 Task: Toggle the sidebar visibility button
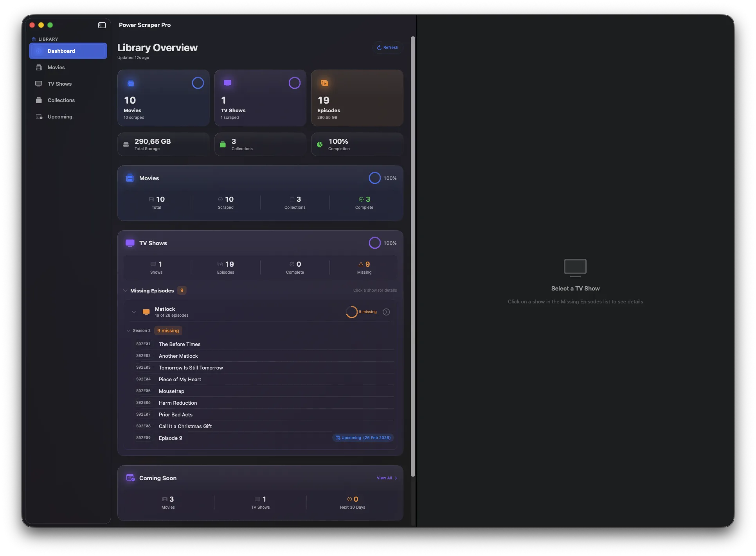[x=102, y=25]
